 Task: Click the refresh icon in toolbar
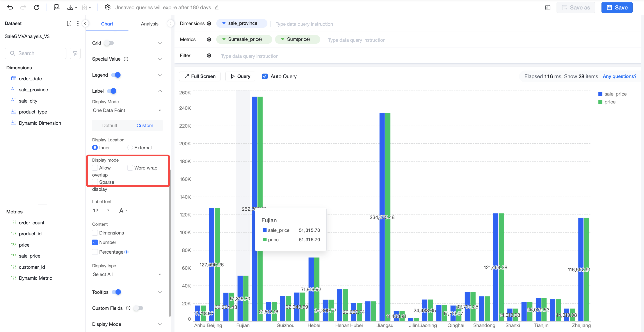pyautogui.click(x=37, y=7)
